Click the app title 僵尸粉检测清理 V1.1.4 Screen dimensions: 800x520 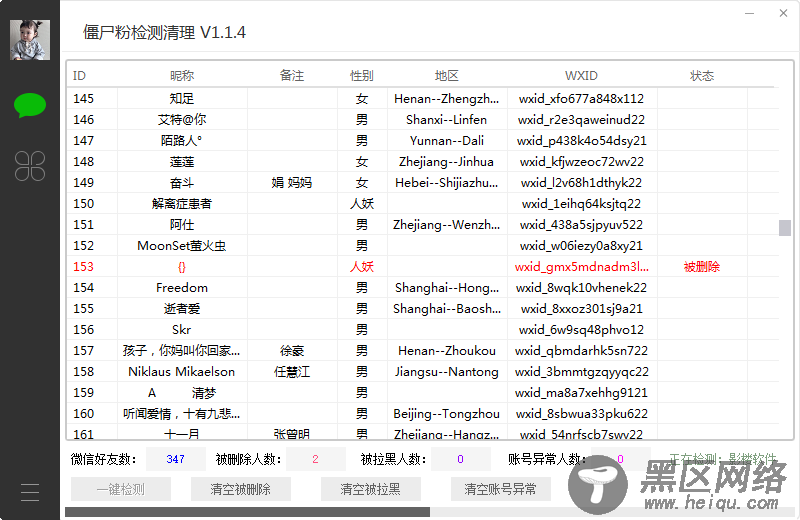tap(164, 33)
